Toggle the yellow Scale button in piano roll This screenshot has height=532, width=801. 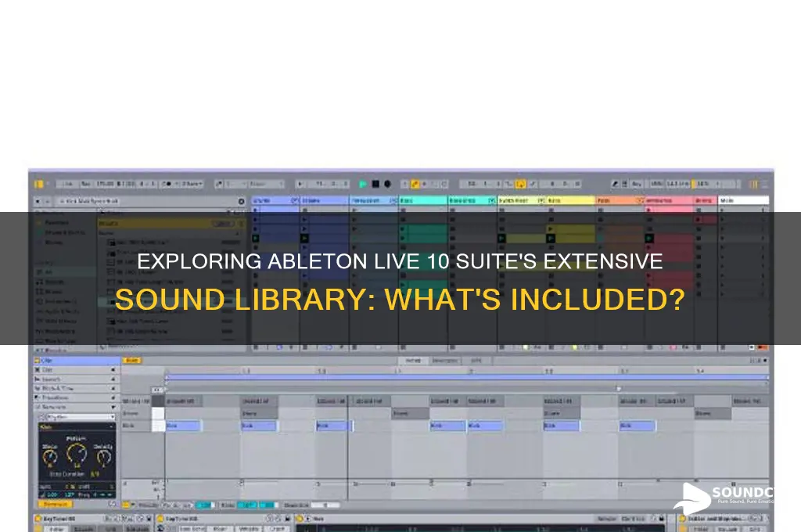coord(131,361)
